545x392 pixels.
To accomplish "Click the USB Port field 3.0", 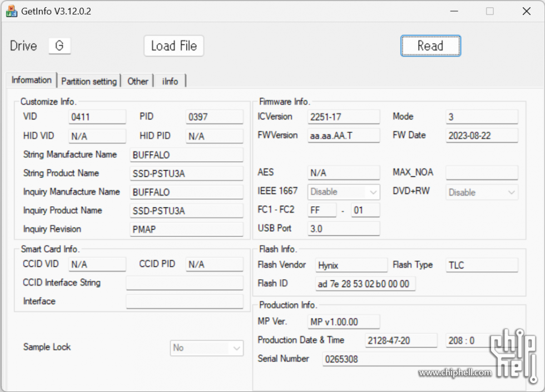I will tap(344, 229).
